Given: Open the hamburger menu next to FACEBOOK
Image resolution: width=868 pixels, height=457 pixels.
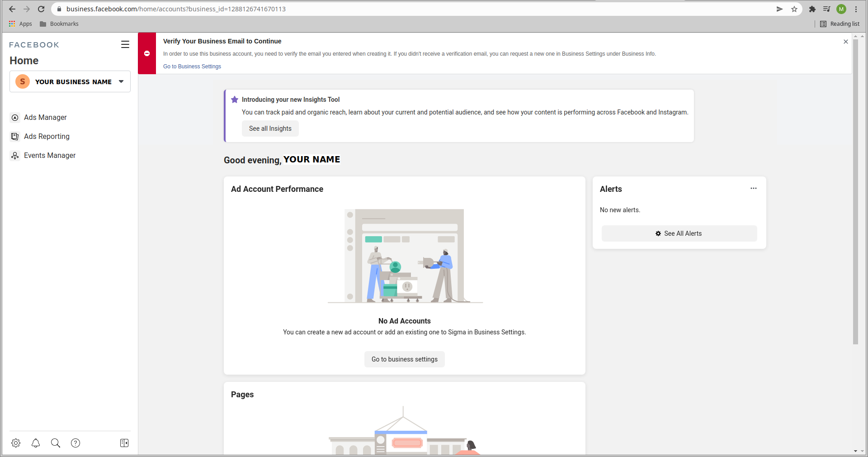Looking at the screenshot, I should coord(125,44).
